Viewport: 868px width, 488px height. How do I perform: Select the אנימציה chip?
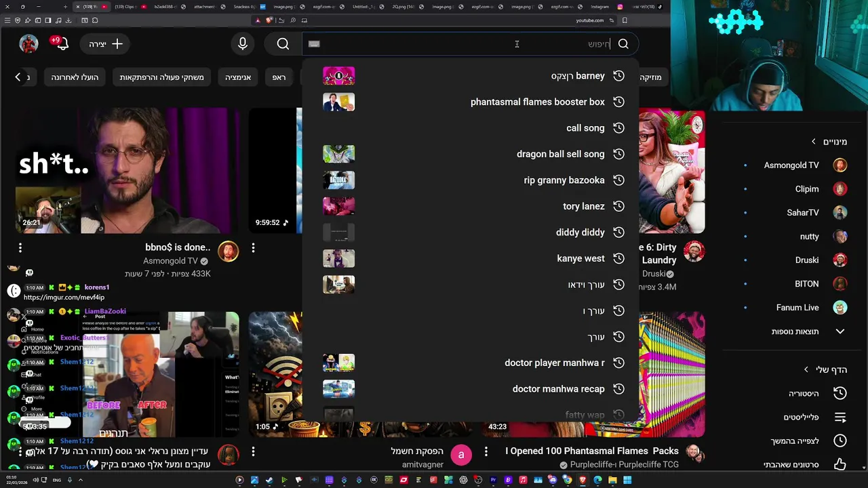click(x=238, y=77)
